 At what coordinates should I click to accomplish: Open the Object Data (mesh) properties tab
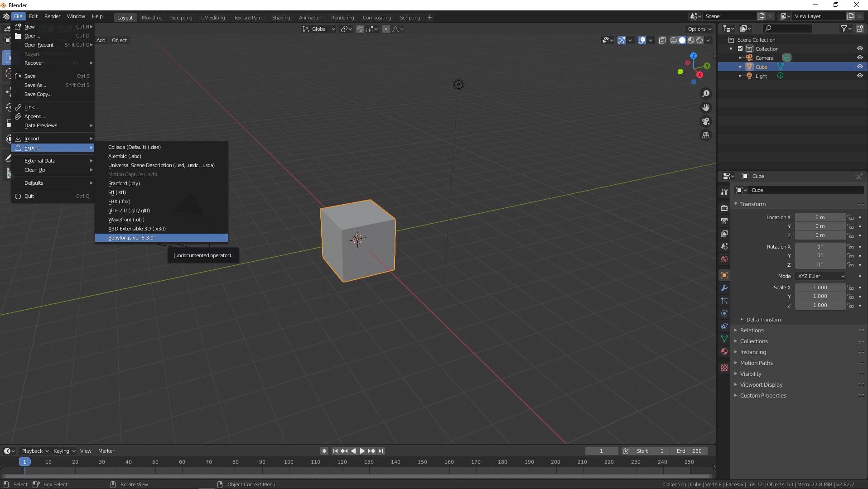click(x=724, y=339)
